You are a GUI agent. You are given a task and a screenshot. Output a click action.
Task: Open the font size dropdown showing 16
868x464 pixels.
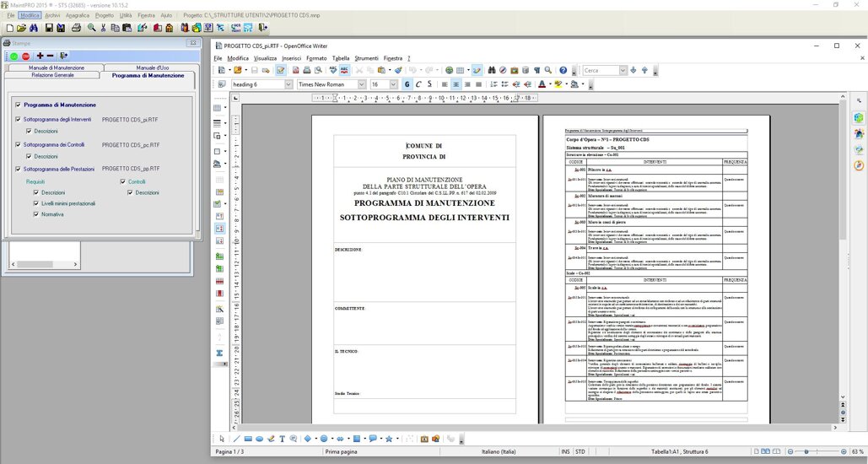(x=393, y=84)
